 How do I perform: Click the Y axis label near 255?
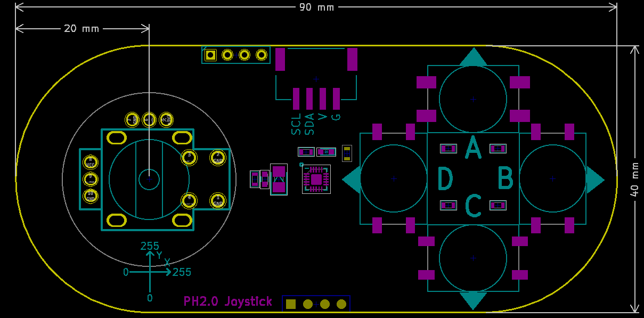point(159,255)
